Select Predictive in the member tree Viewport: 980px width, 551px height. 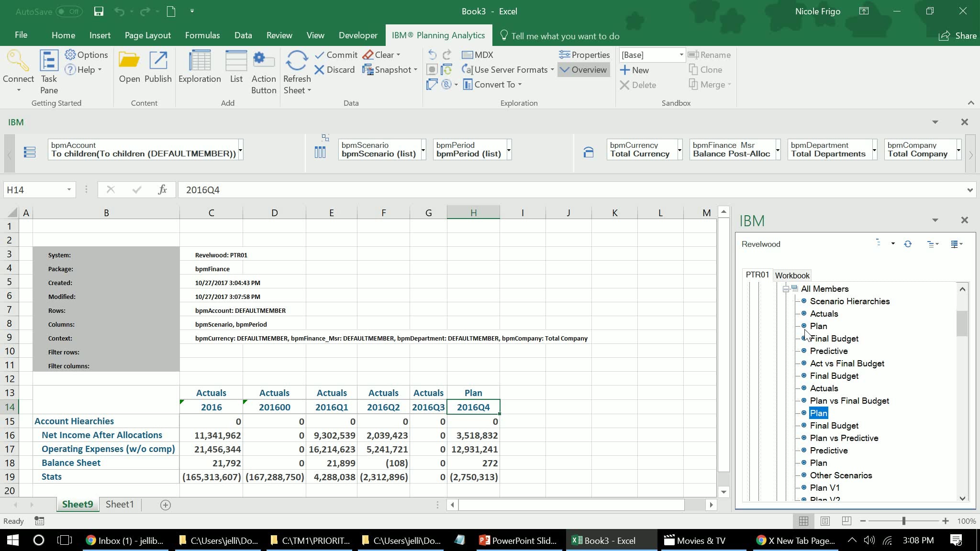pos(828,351)
